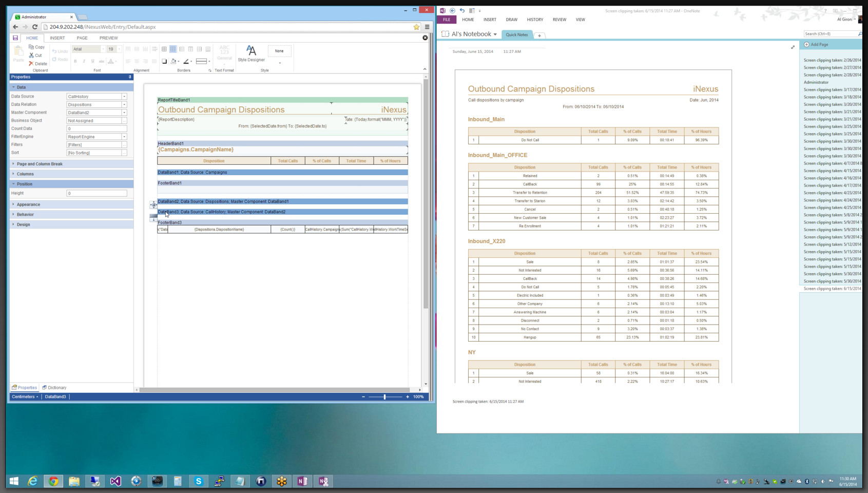
Task: Open the Data Source dropdown
Action: tap(124, 97)
